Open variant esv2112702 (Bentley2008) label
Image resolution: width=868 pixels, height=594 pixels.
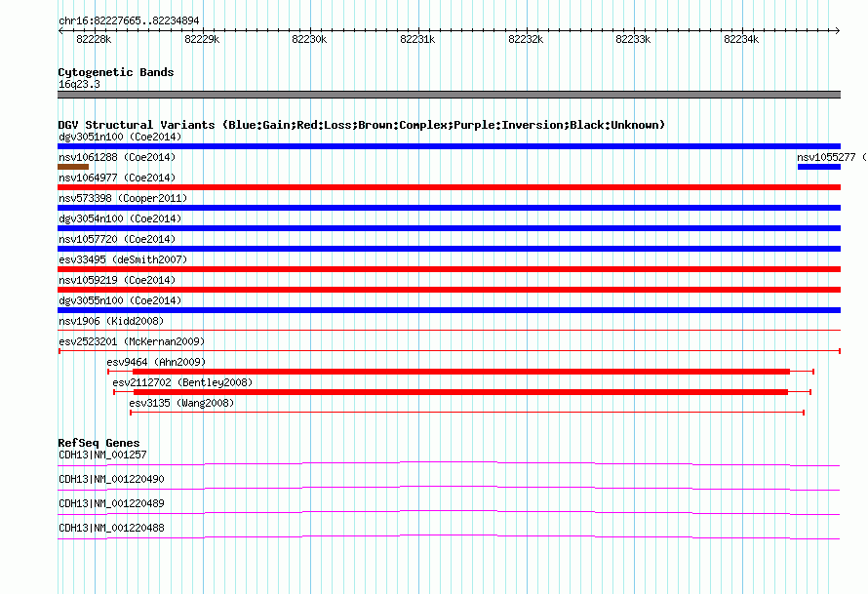click(182, 382)
